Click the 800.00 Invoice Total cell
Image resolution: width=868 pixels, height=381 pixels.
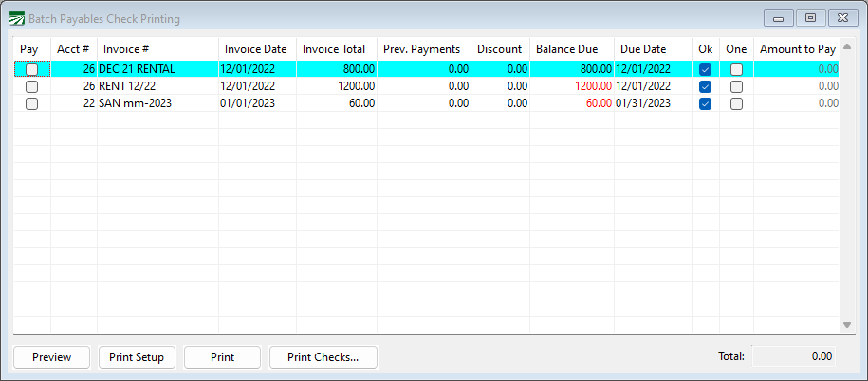coord(337,69)
